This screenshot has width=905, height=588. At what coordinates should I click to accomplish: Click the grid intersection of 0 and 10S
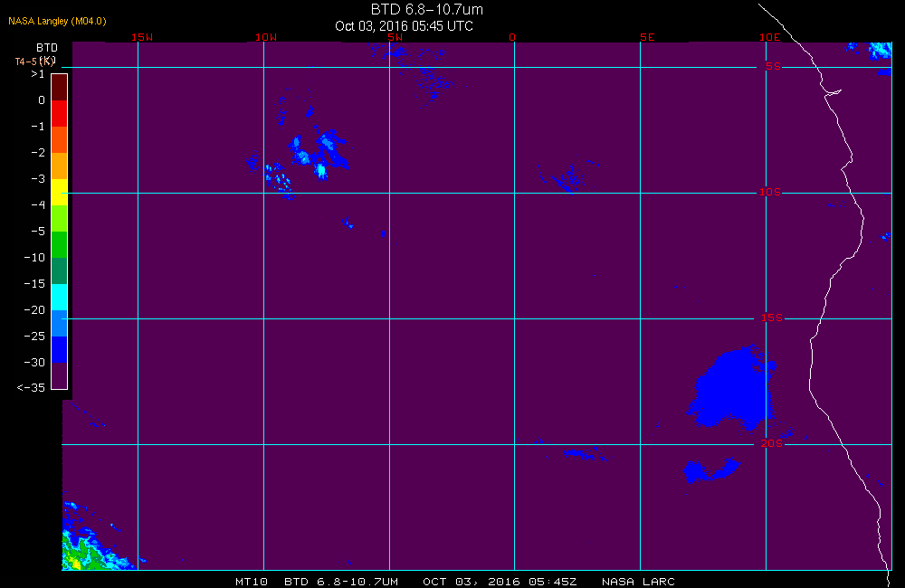tap(514, 193)
